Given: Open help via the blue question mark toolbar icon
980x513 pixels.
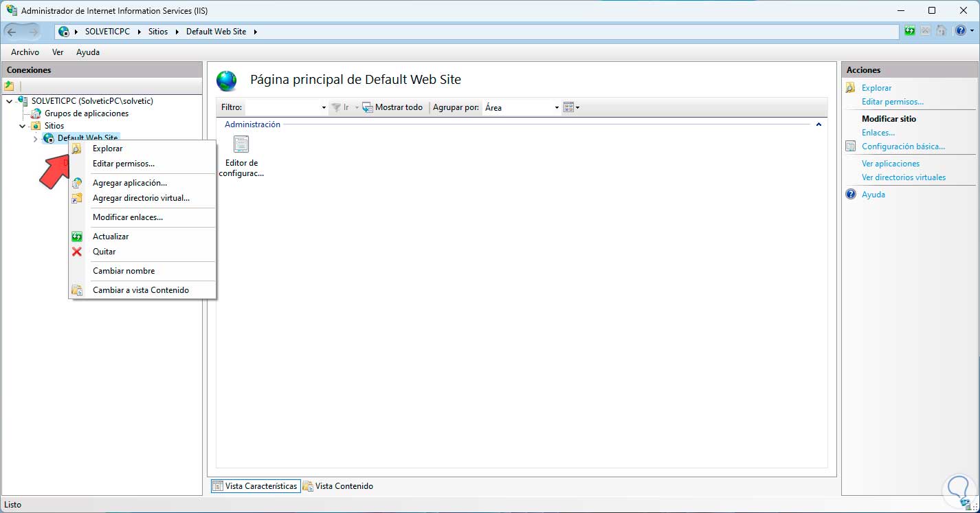Looking at the screenshot, I should pyautogui.click(x=960, y=31).
